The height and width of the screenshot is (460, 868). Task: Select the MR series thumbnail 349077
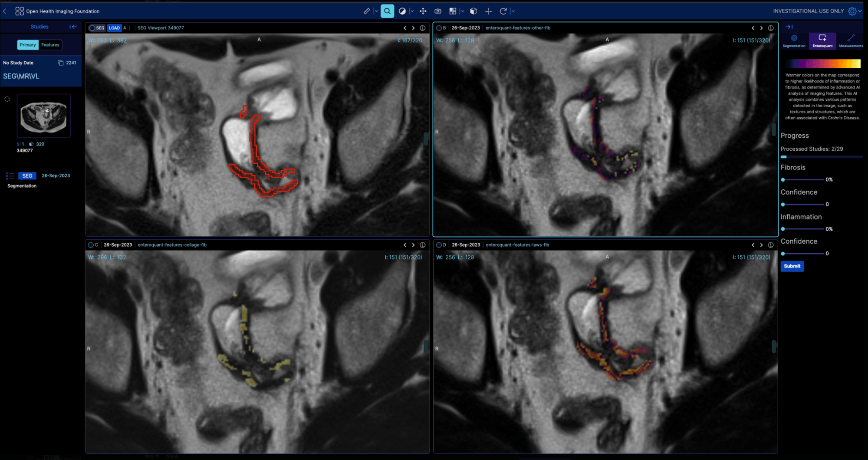(43, 116)
